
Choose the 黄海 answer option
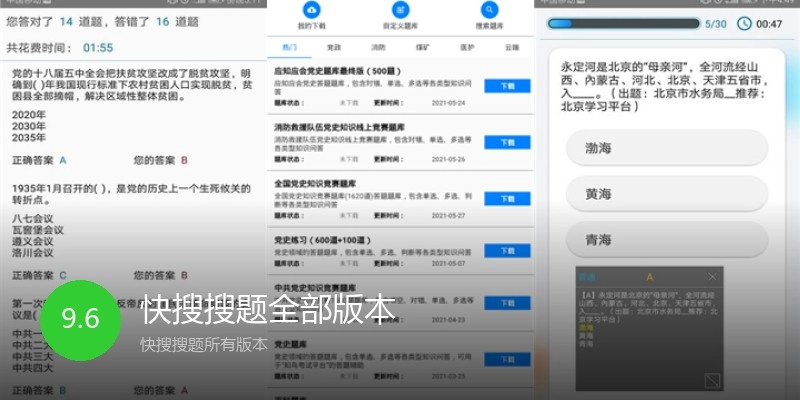point(667,194)
